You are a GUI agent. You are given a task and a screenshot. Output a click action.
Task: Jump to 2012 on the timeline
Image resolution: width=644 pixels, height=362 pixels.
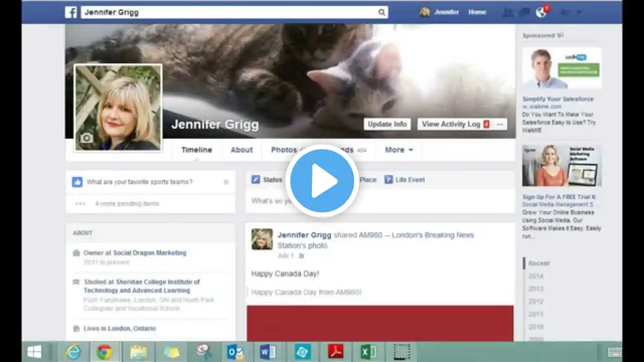536,301
